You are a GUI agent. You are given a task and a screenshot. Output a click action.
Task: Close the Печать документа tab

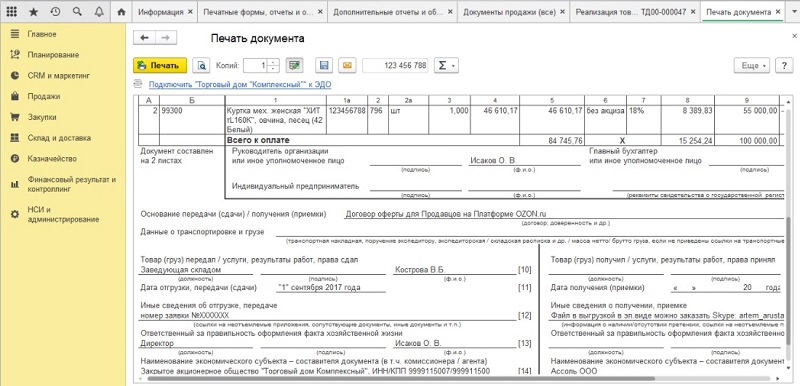coord(778,12)
